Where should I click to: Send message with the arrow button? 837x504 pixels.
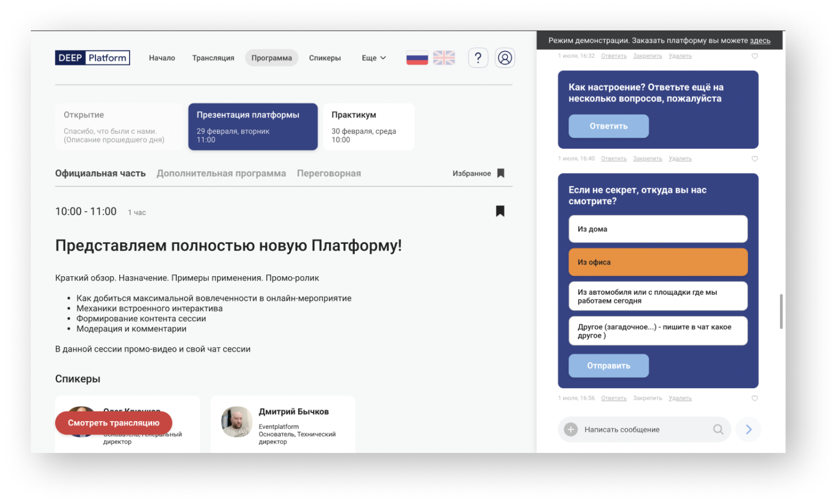click(749, 429)
